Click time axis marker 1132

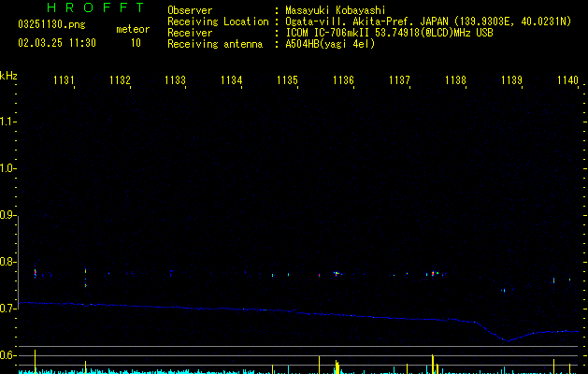120,79
